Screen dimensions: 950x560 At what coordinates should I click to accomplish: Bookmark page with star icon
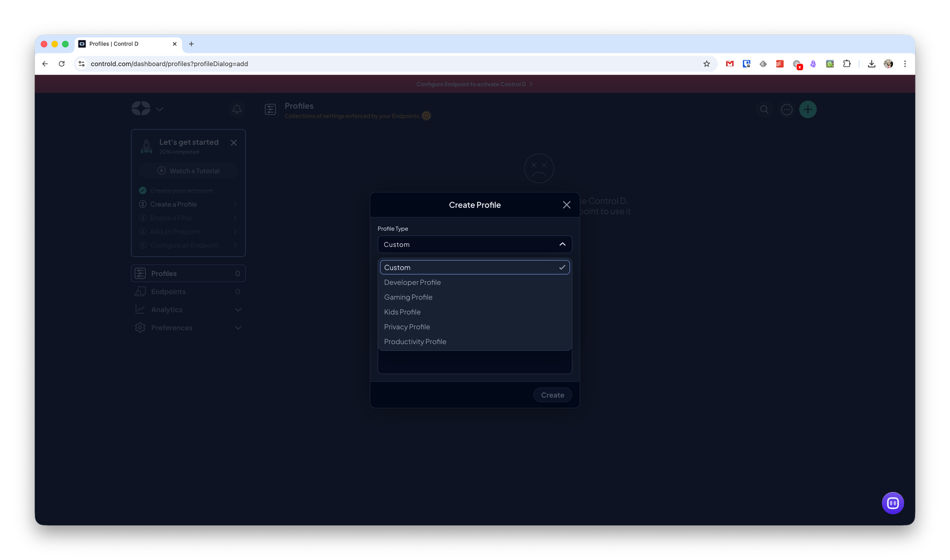click(x=706, y=64)
